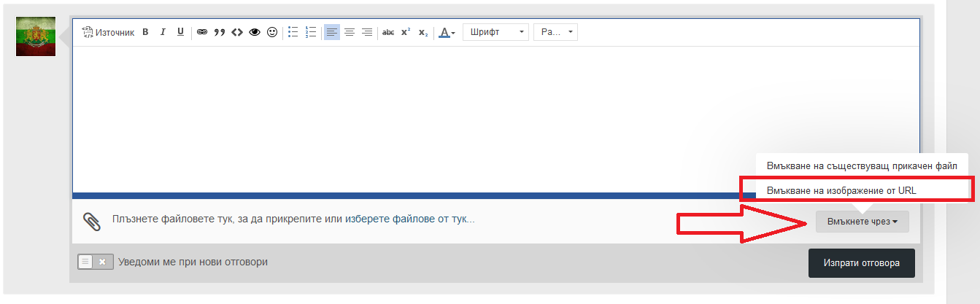Insert a quote block

[219, 32]
